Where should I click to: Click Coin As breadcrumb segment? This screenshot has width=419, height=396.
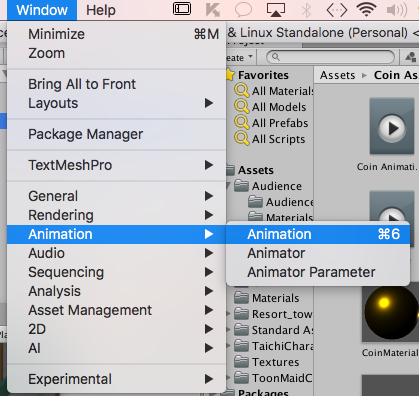point(396,75)
